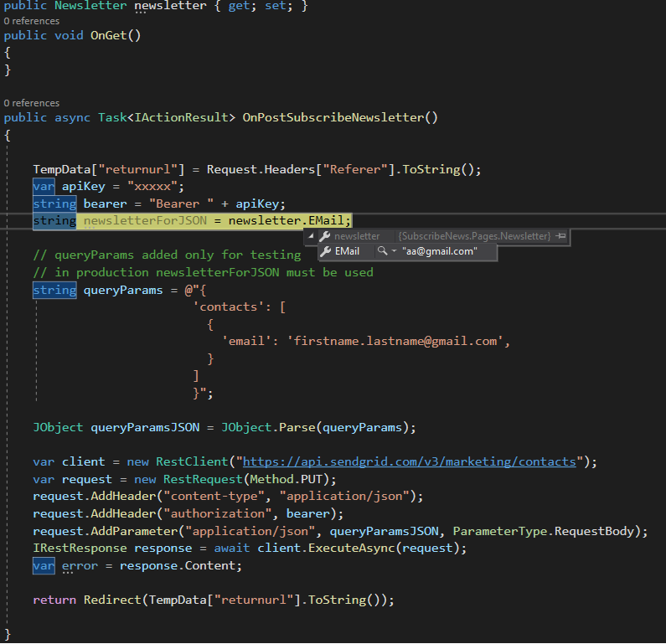The image size is (666, 644).
Task: Click the 'contacts' key in JSON string
Action: [x=229, y=307]
